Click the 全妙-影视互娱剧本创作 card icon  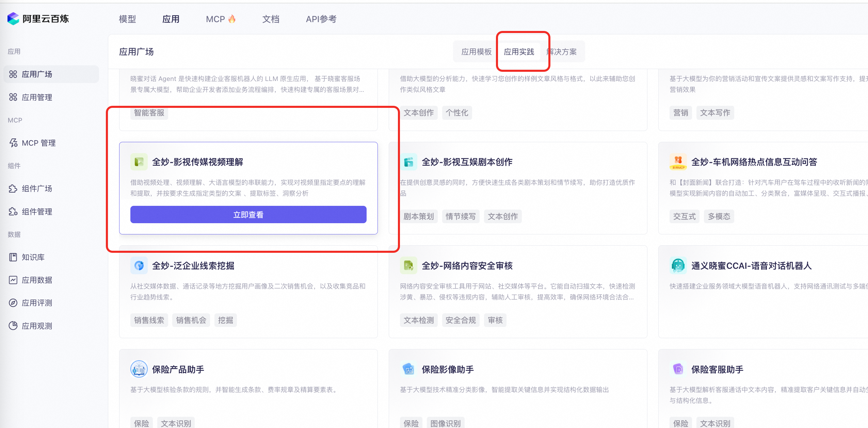pyautogui.click(x=408, y=162)
